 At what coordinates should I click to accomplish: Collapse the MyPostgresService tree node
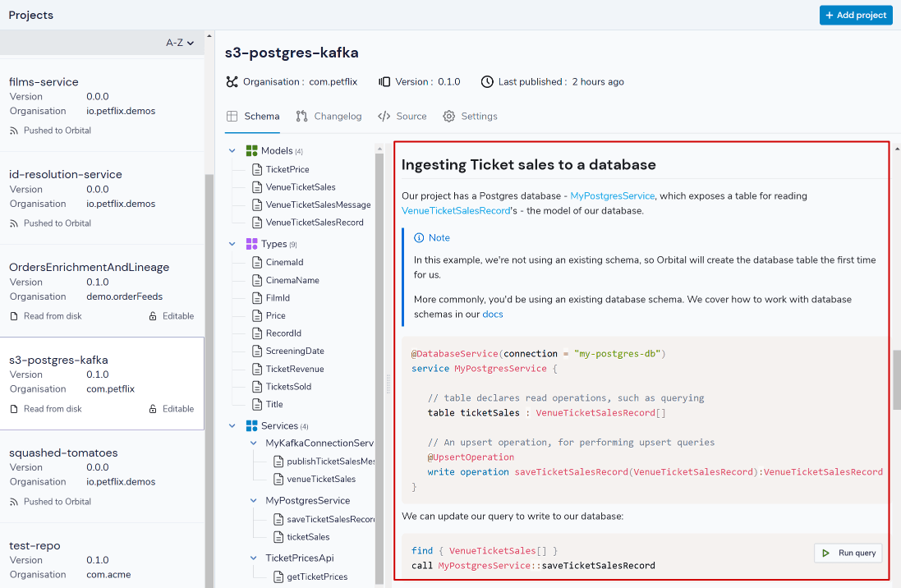(x=254, y=501)
